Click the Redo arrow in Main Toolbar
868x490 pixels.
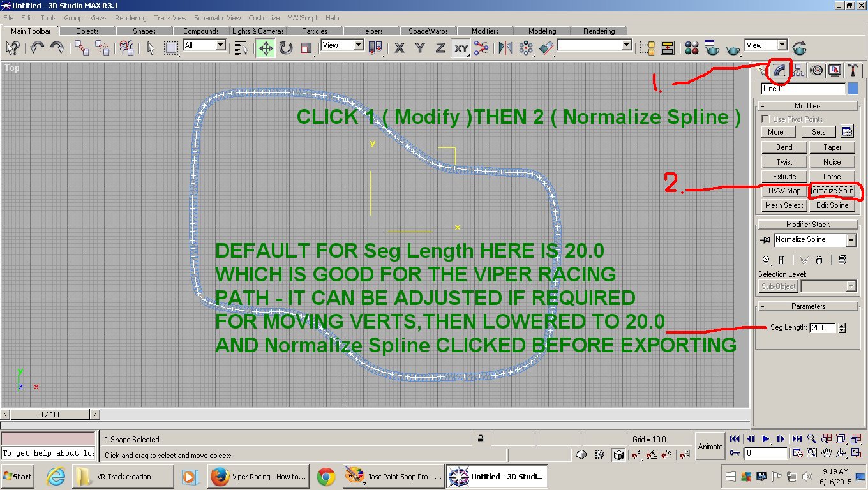57,48
